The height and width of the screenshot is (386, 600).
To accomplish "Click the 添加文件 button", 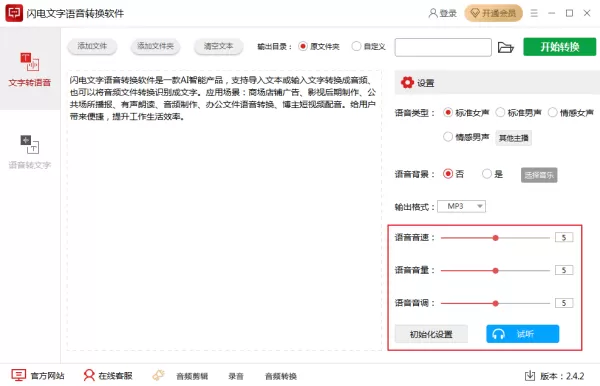I will point(92,46).
